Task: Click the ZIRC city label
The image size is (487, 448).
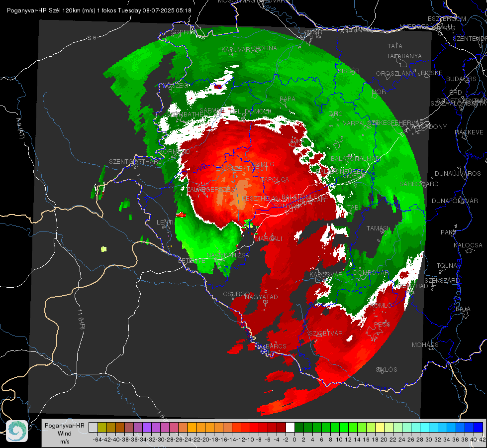Action: 336,114
